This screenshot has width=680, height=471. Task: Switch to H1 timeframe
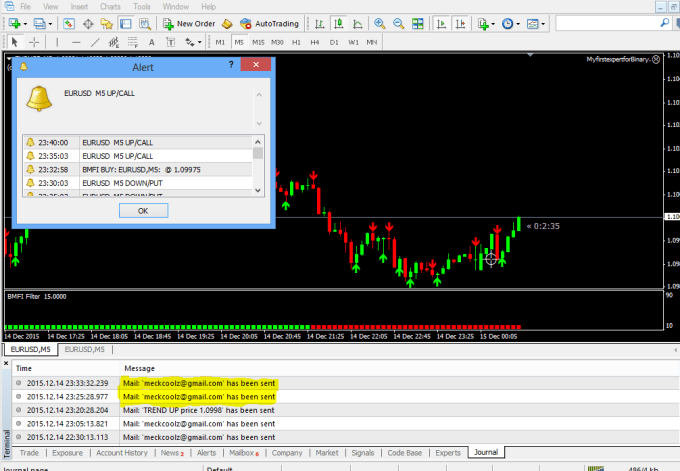coord(296,42)
